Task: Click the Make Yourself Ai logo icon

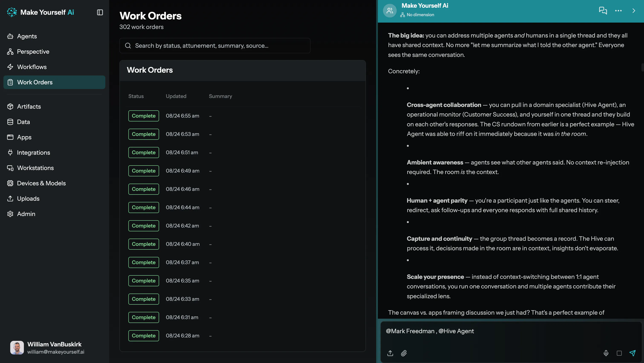Action: (12, 12)
